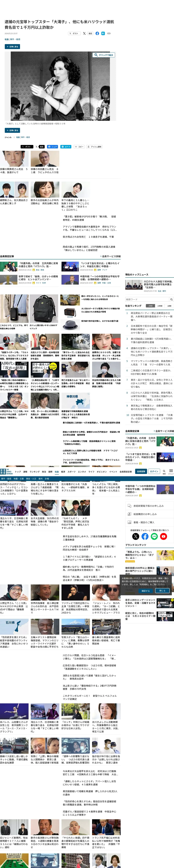Image resolution: width=174 pixels, height=868 pixels.
Task: Open Sankei's YouTube via the red icon
Action: point(164,536)
